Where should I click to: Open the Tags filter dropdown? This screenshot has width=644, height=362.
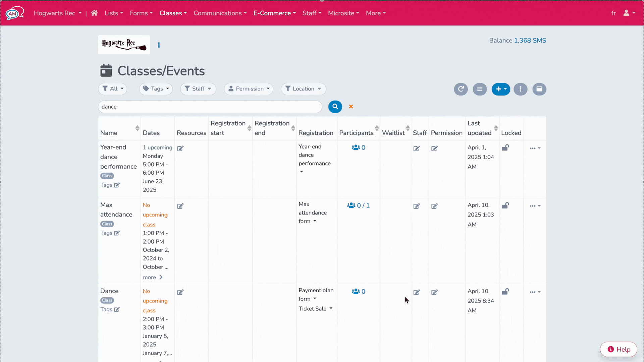click(x=156, y=89)
